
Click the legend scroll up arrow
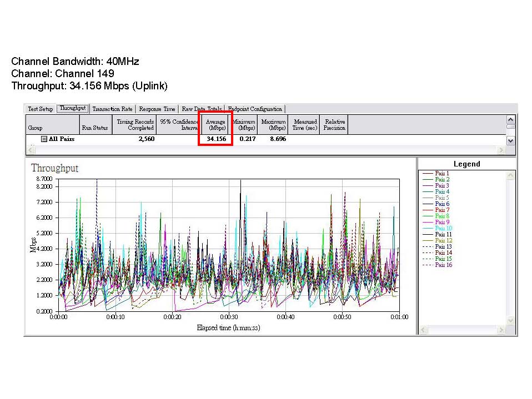coord(511,175)
